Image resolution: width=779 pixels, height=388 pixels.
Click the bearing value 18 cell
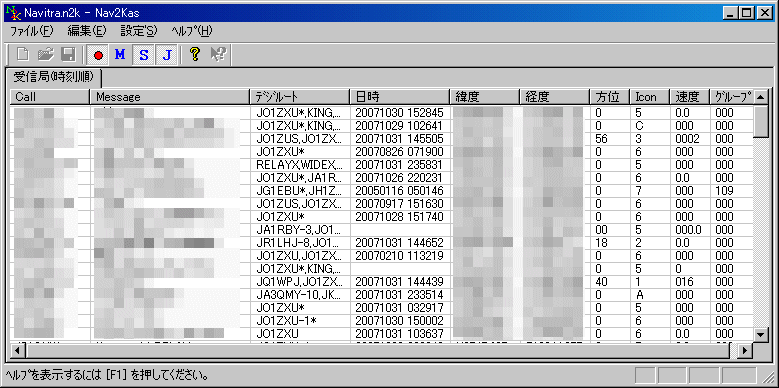(610, 242)
